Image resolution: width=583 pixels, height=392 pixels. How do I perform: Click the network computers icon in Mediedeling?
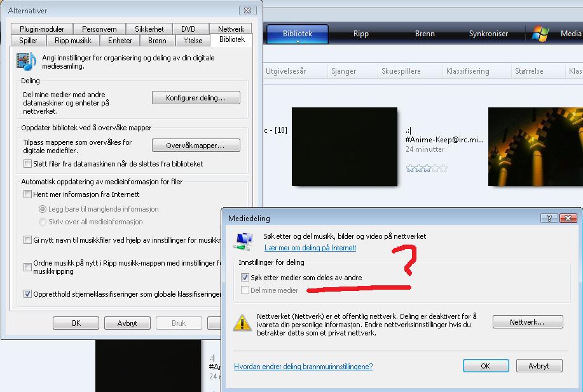[x=243, y=241]
